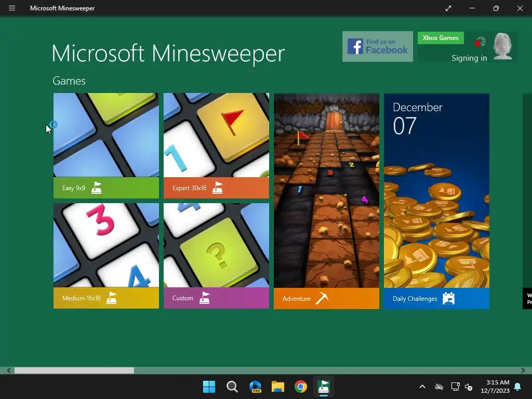
Task: Open the hamburger menu icon
Action: (12, 8)
